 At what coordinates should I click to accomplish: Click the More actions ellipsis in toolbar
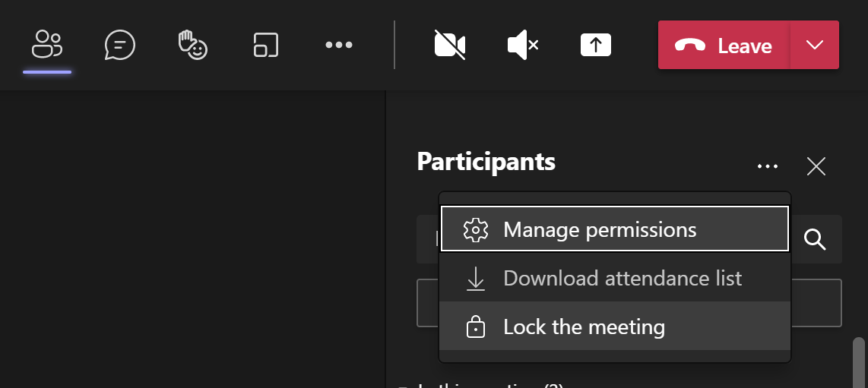tap(339, 46)
